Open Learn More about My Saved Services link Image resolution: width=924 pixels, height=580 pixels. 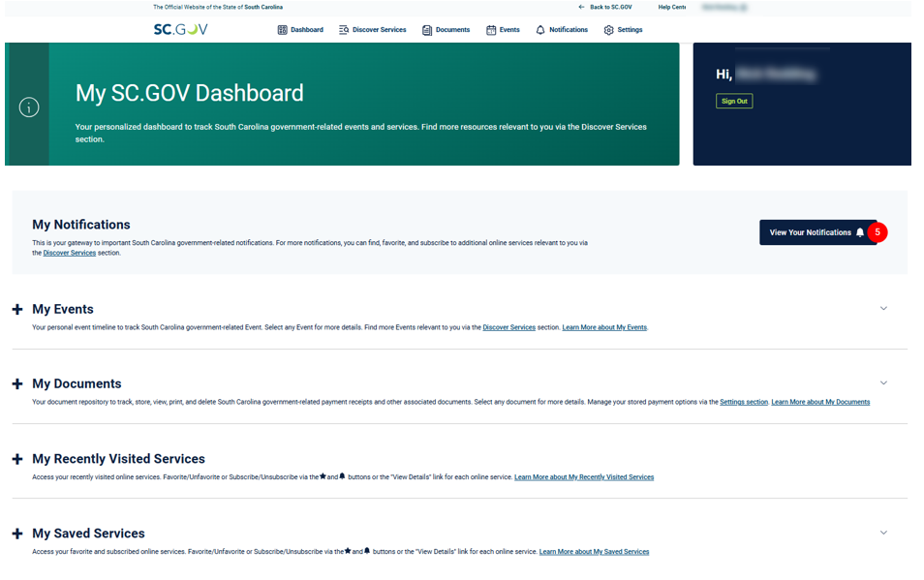pos(594,552)
